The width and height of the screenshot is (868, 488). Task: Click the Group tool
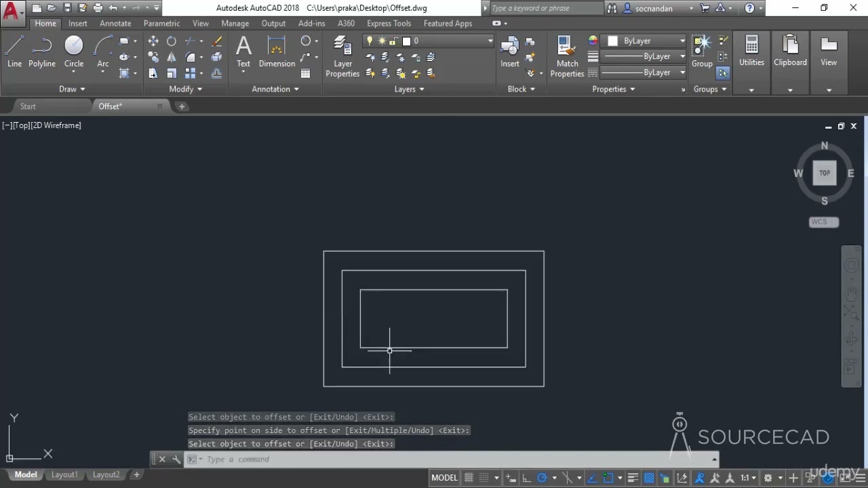point(702,52)
